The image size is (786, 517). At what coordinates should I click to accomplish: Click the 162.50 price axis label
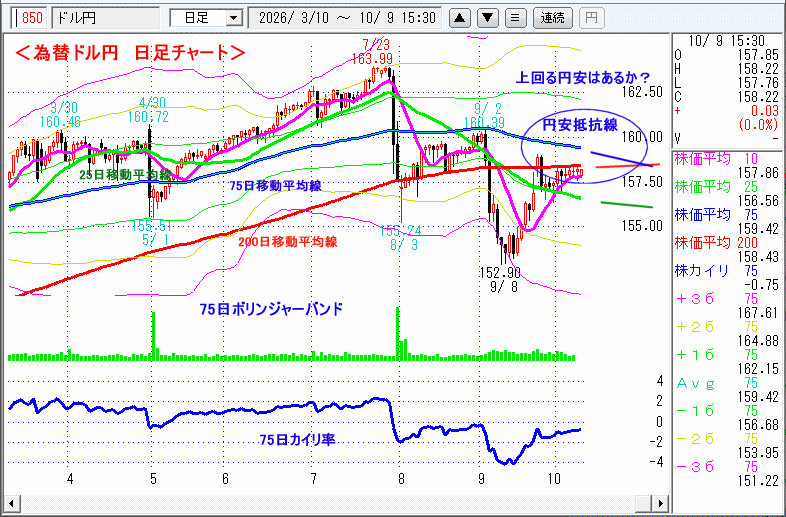pyautogui.click(x=642, y=92)
